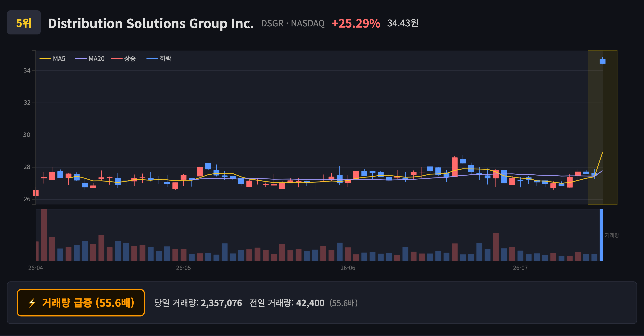Click the 26-06 date axis label
644x336 pixels.
[x=348, y=268]
